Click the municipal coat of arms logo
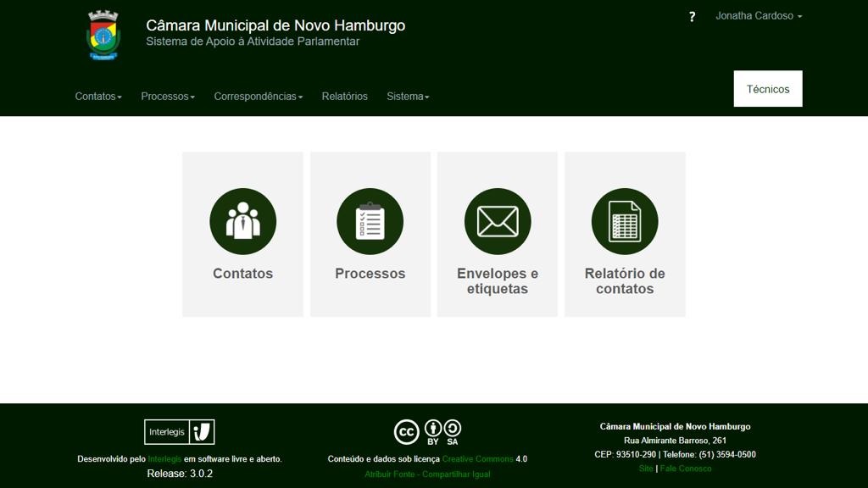Screen dimensions: 868x488 click(x=103, y=36)
